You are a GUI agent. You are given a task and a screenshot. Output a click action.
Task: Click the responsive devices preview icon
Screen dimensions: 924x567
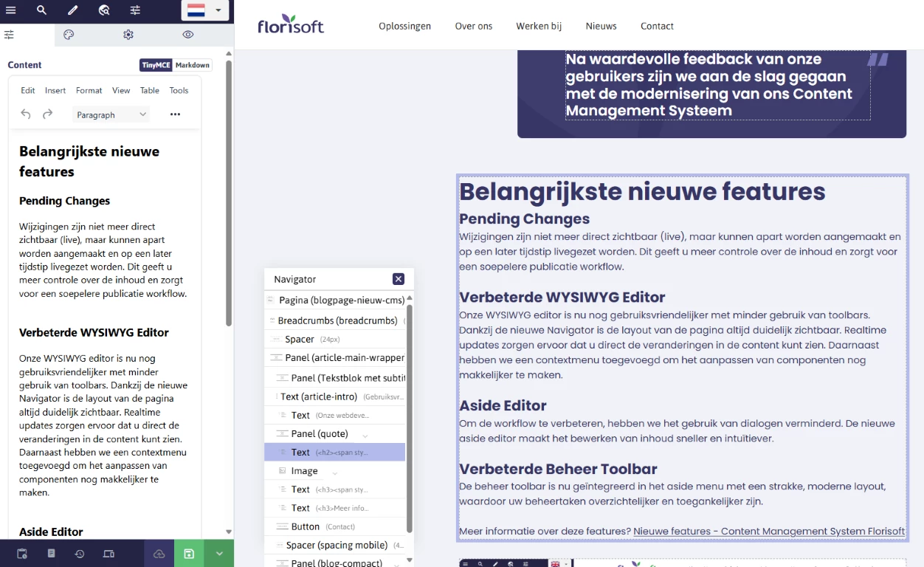108,554
